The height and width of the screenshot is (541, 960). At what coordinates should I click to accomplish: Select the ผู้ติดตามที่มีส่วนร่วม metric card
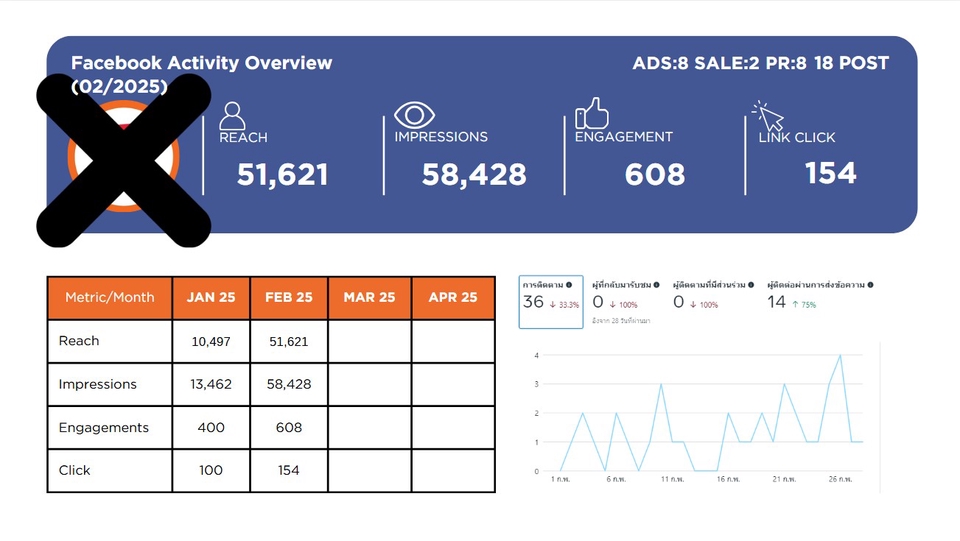(713, 295)
